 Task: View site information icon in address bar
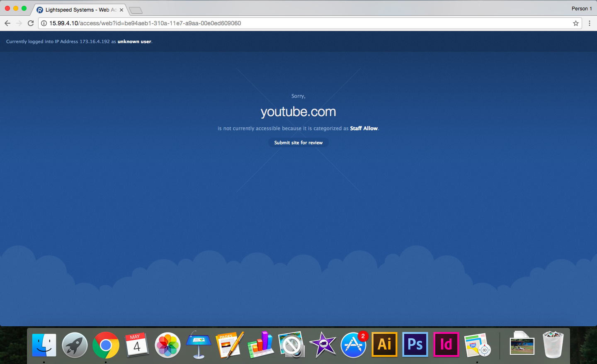44,23
